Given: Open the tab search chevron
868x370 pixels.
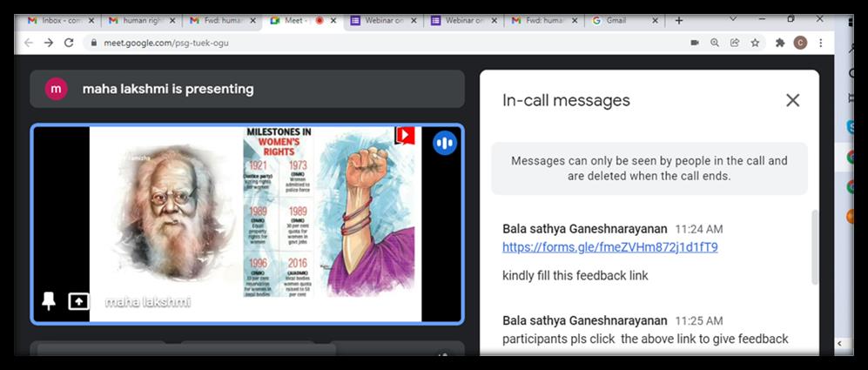Looking at the screenshot, I should (733, 19).
